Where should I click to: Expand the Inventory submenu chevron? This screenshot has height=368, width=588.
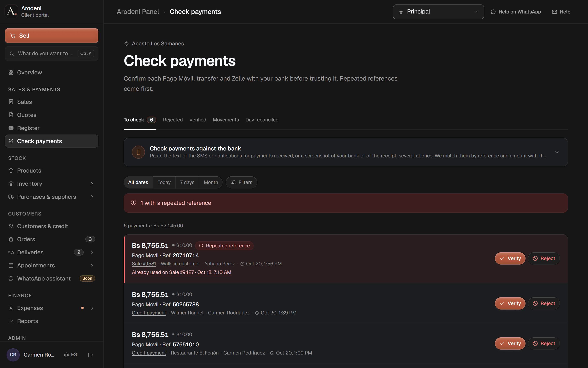tap(92, 184)
